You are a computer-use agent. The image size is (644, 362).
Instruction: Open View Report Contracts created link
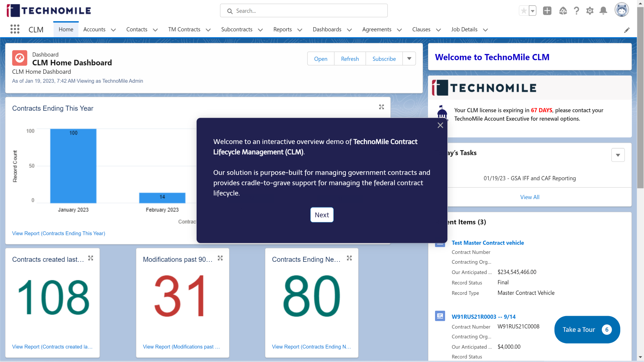pyautogui.click(x=52, y=347)
